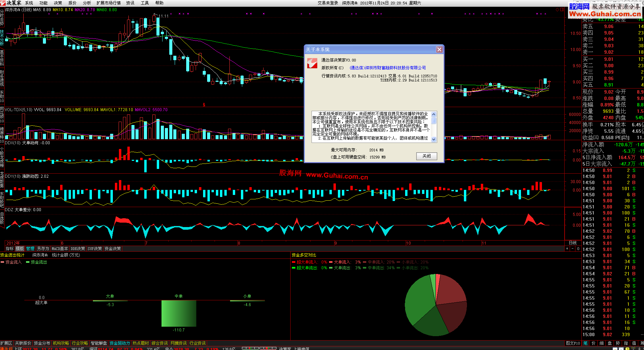The height and width of the screenshot is (350, 644).
Task: Click 另存为 to save template
Action: point(43,249)
